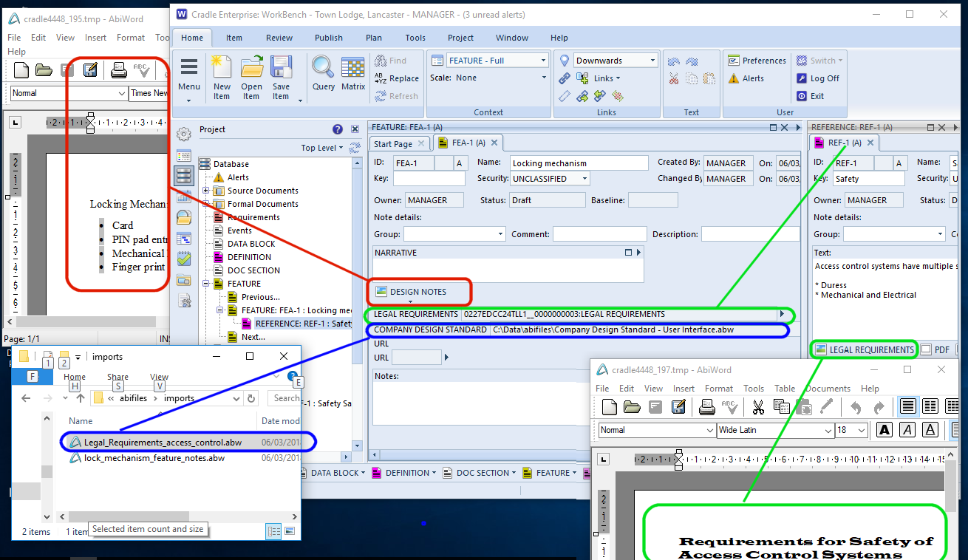Viewport: 968px width, 560px height.
Task: Click the Name column header in explorer
Action: pyautogui.click(x=81, y=421)
